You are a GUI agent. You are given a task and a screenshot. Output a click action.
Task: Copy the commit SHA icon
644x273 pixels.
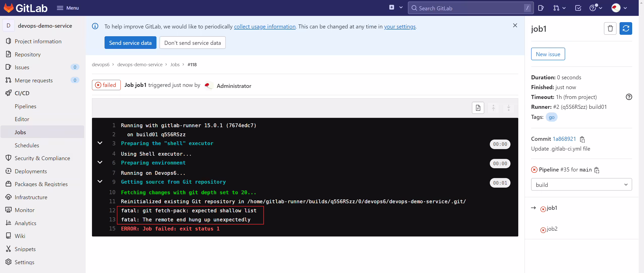tap(582, 139)
